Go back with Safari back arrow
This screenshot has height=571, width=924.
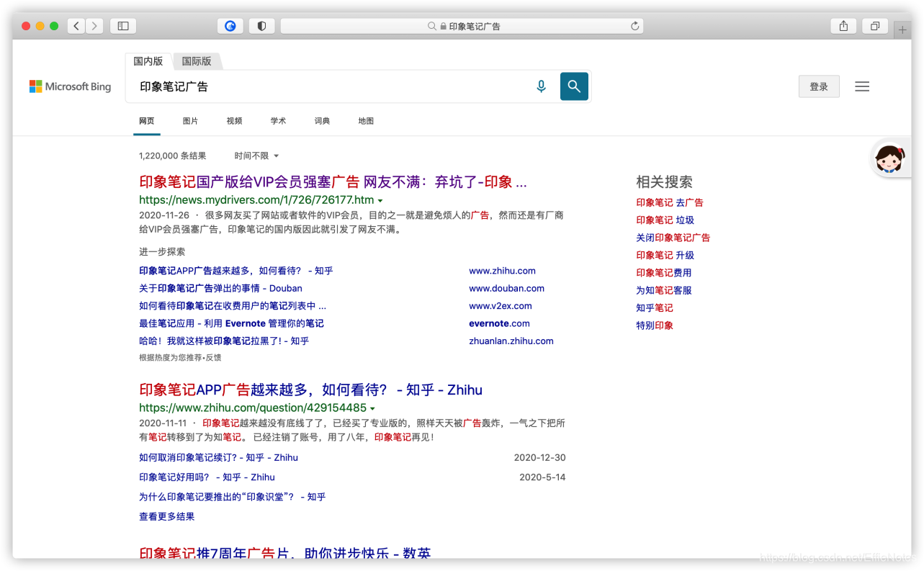pos(76,26)
